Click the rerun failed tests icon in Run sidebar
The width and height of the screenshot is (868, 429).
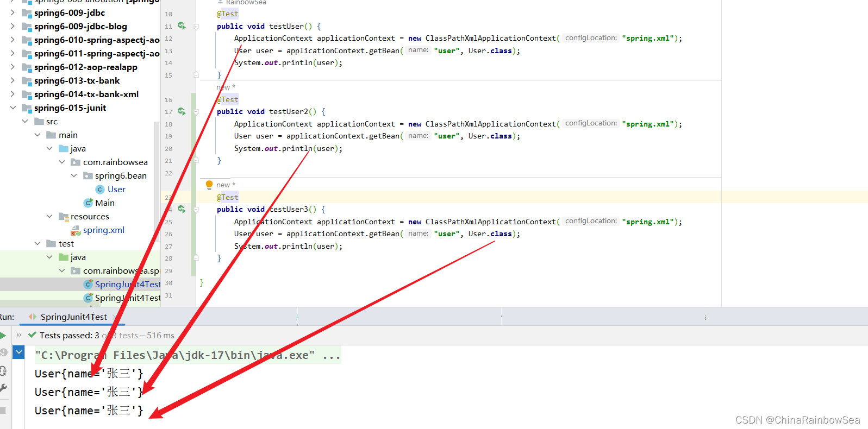[x=3, y=352]
